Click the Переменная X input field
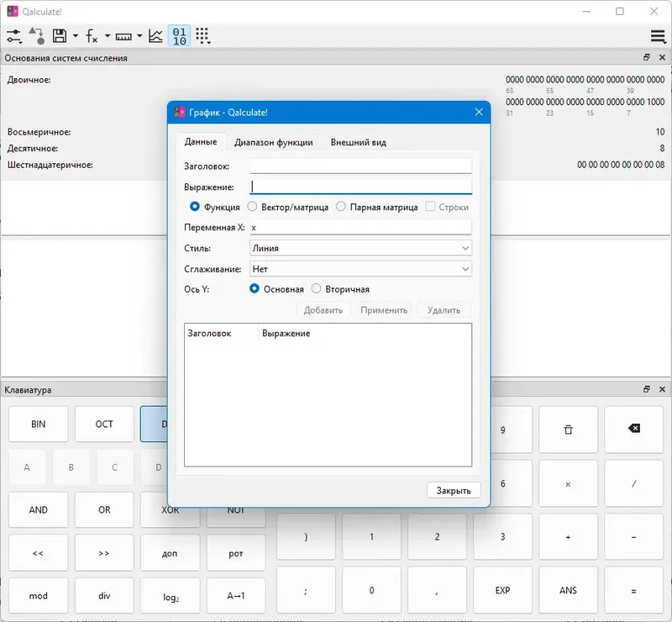This screenshot has width=672, height=622. [x=361, y=227]
